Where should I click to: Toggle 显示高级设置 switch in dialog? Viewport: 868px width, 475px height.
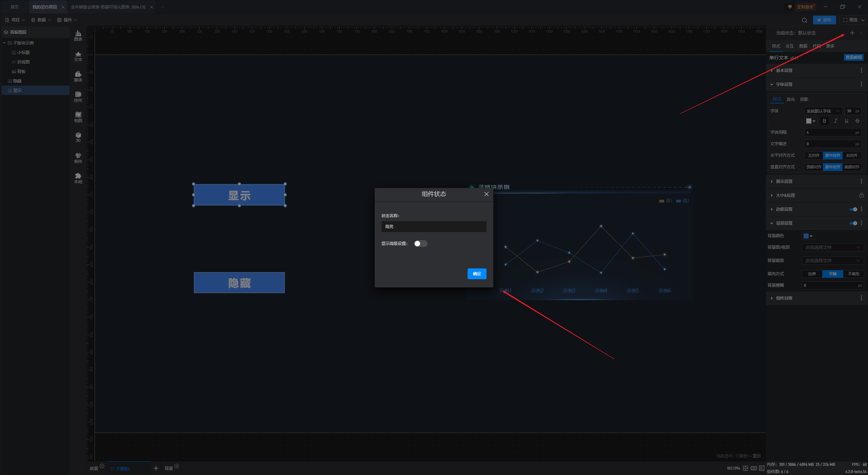click(x=420, y=244)
